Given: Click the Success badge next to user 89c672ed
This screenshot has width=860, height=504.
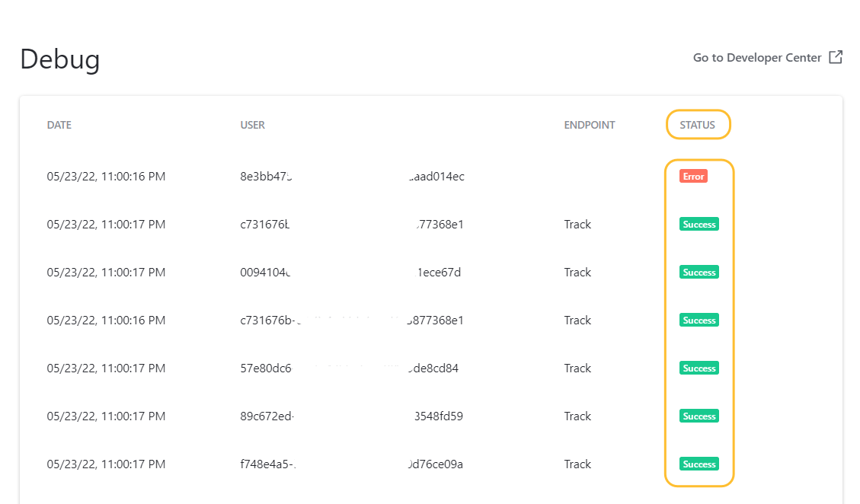Looking at the screenshot, I should (699, 416).
